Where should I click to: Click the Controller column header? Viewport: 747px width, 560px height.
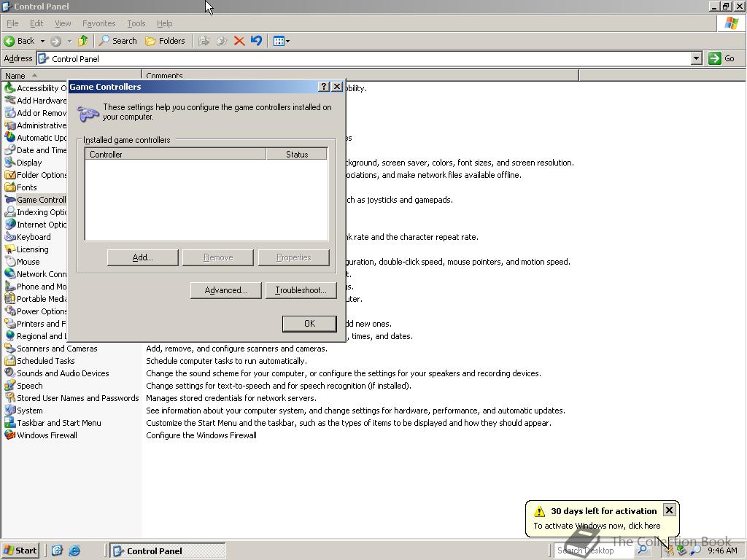175,154
